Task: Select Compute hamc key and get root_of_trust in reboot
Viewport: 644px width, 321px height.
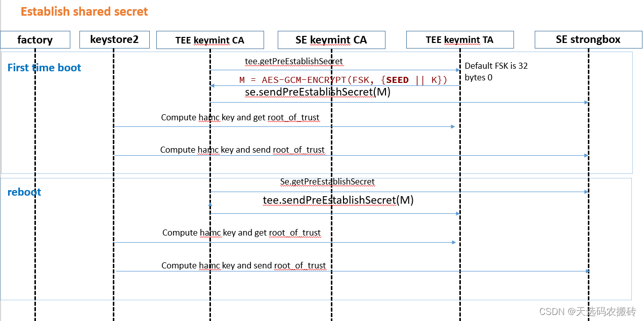Action: click(x=241, y=233)
